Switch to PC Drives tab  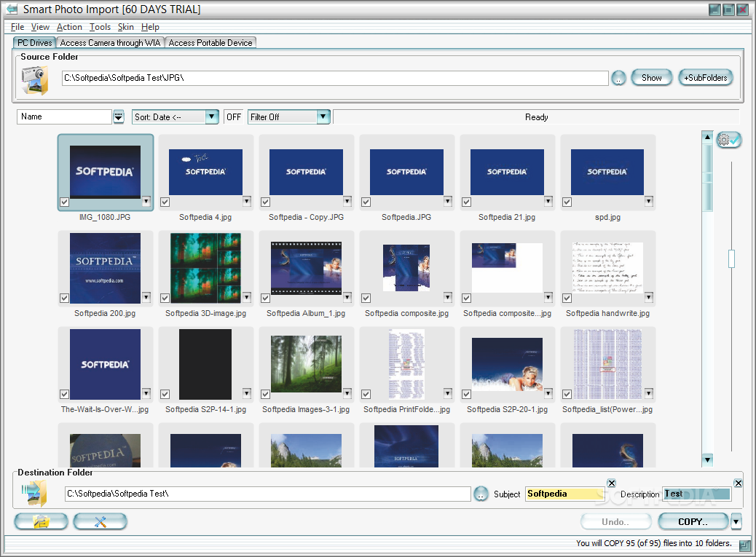(35, 43)
